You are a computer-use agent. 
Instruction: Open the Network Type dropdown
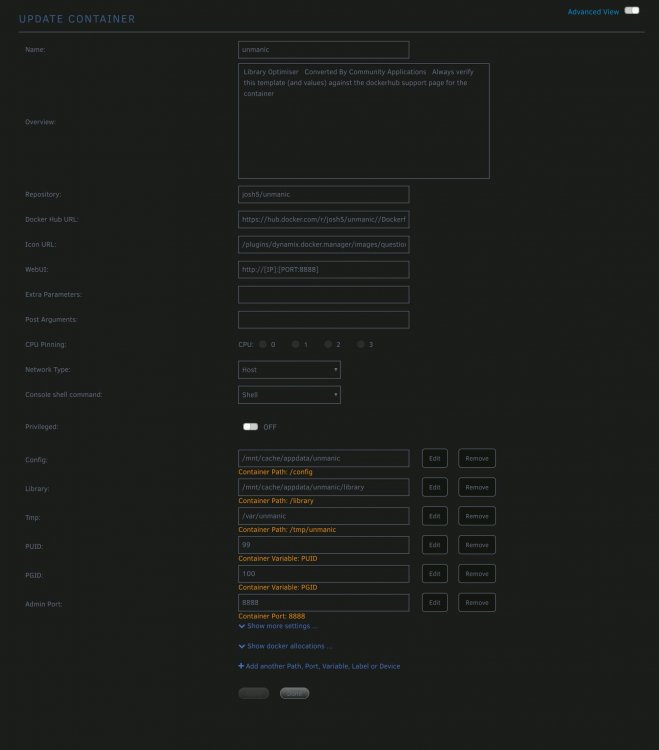click(289, 370)
